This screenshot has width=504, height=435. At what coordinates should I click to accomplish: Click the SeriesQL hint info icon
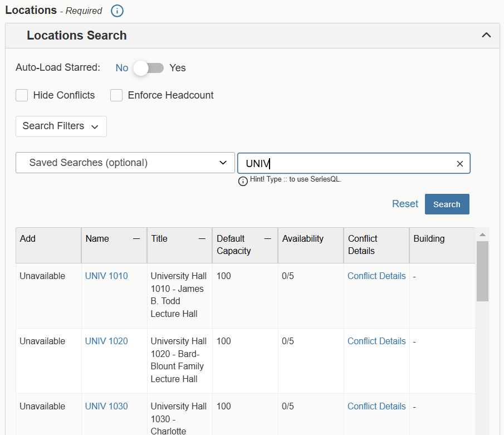point(243,181)
